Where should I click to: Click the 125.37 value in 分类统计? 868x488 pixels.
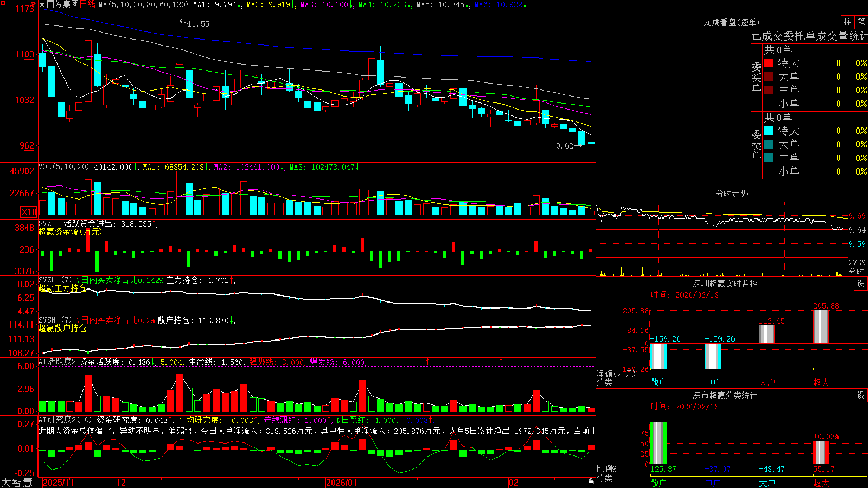click(663, 469)
